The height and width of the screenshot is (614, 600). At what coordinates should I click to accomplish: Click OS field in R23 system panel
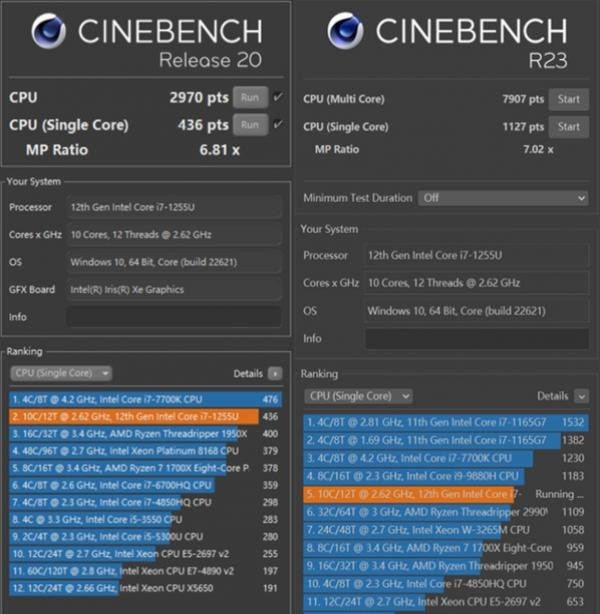click(477, 311)
